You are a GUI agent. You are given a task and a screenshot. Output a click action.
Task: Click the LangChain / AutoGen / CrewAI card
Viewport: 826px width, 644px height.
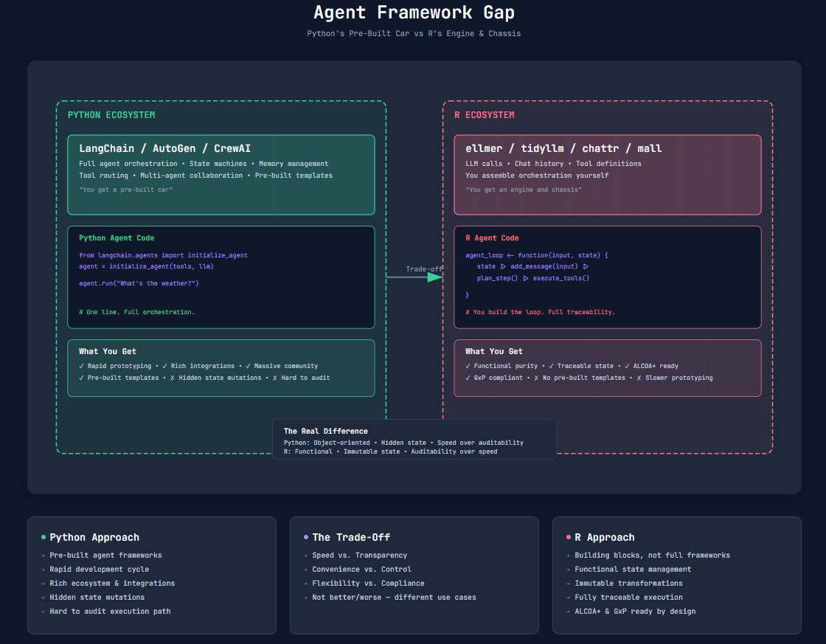tap(221, 174)
